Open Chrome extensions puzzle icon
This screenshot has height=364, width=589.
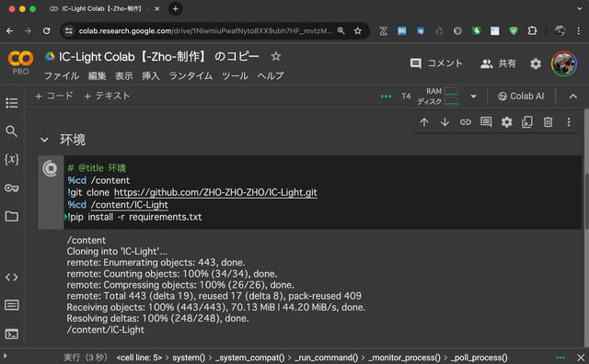coord(532,30)
